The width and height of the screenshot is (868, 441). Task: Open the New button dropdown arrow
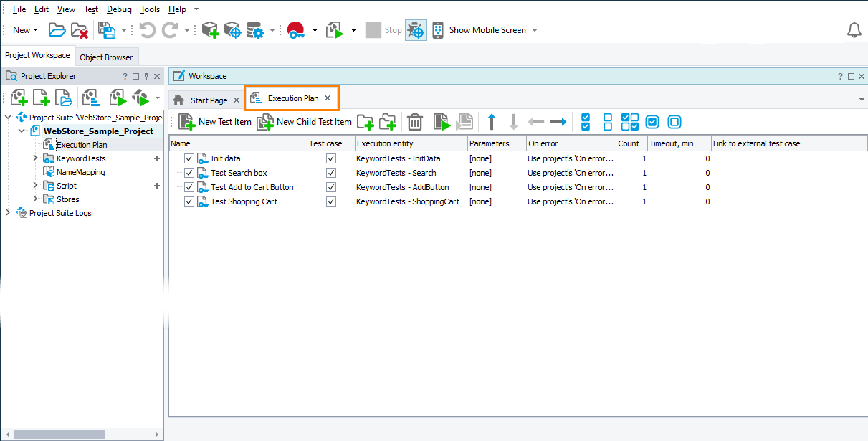[x=35, y=29]
